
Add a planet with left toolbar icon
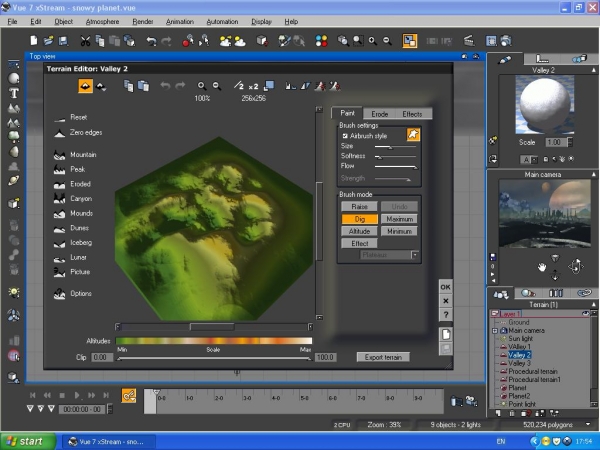pos(14,180)
